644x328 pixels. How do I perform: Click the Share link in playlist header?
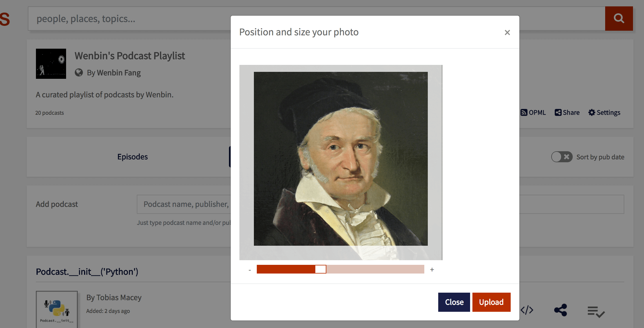(x=567, y=112)
